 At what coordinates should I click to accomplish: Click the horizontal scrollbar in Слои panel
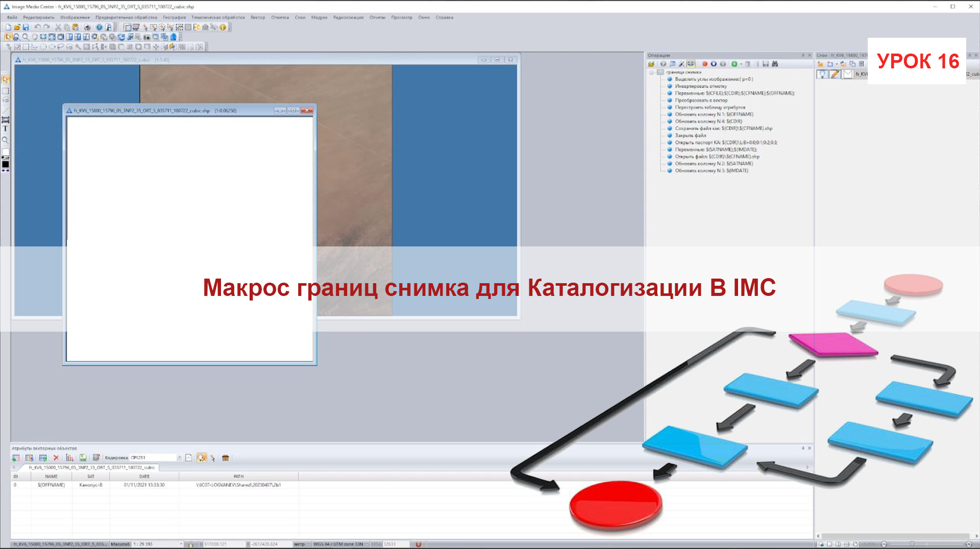(896, 536)
